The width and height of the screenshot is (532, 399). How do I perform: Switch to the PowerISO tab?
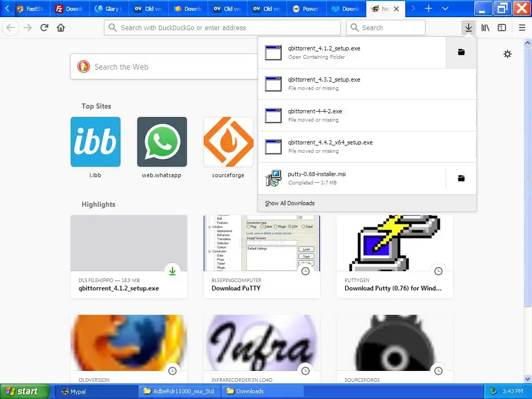coord(307,9)
